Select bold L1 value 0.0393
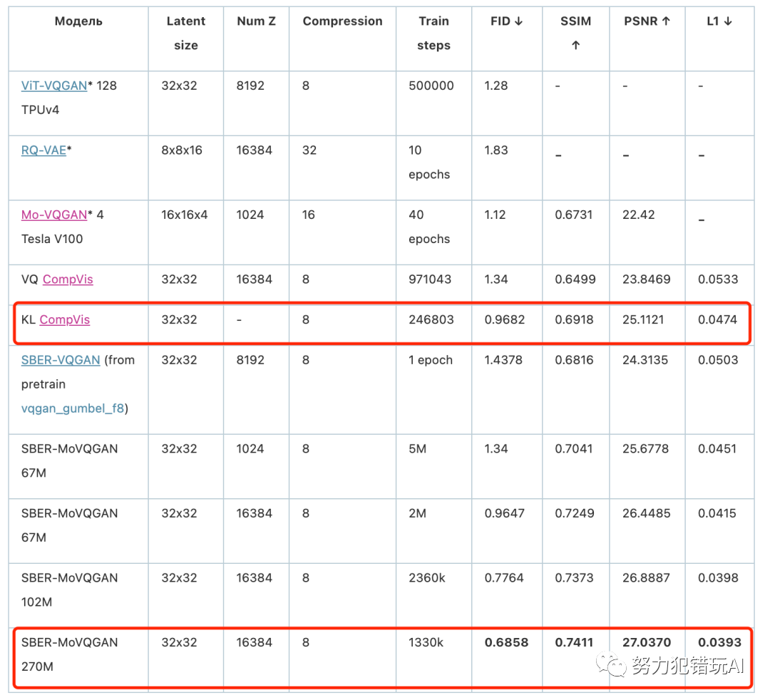 (719, 642)
